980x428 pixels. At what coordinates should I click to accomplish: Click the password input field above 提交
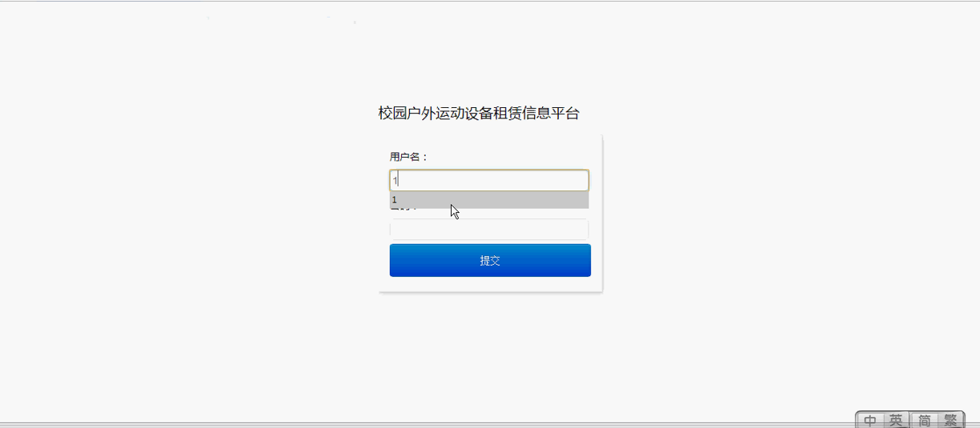(489, 230)
